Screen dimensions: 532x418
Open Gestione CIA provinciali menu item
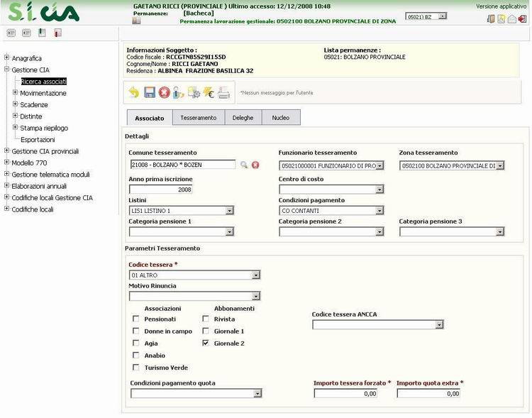pos(45,151)
